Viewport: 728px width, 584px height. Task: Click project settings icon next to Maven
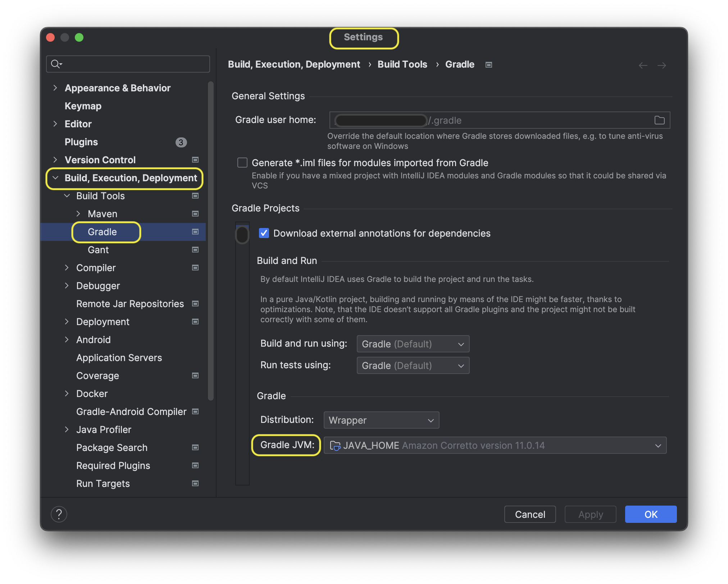(195, 214)
